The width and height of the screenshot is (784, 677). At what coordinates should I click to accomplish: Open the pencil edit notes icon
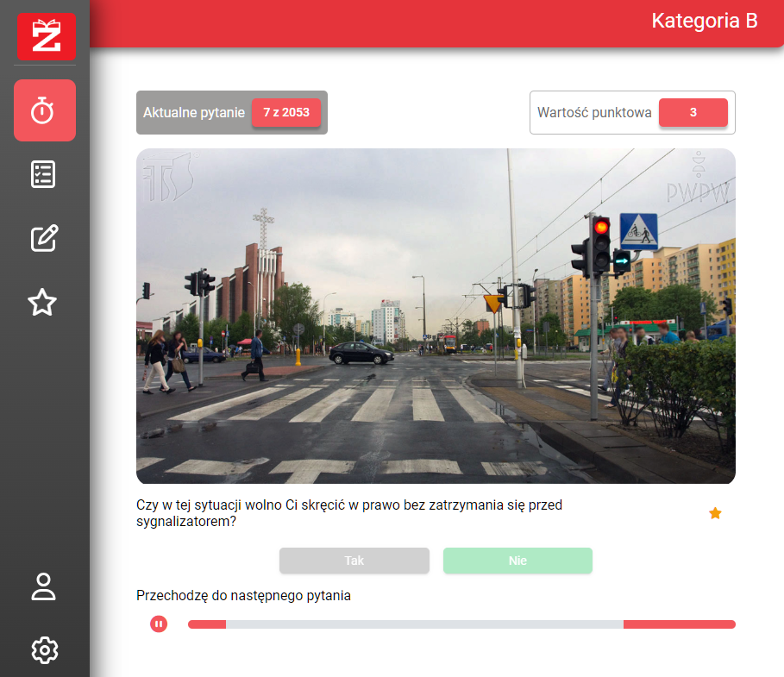coord(44,238)
